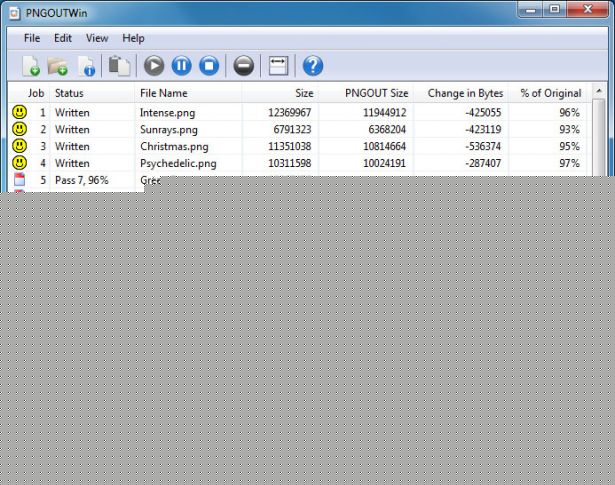The image size is (615, 485).
Task: Click the fit column width icon
Action: click(x=278, y=65)
